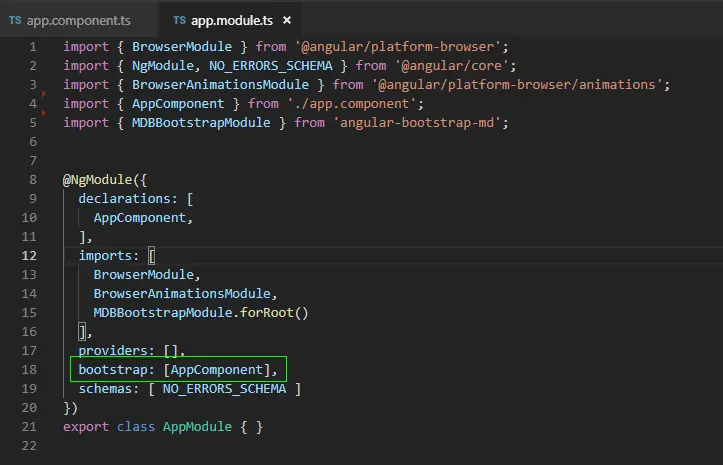This screenshot has height=465, width=723.
Task: Click 'BrowserModule' on line 13
Action: point(143,274)
